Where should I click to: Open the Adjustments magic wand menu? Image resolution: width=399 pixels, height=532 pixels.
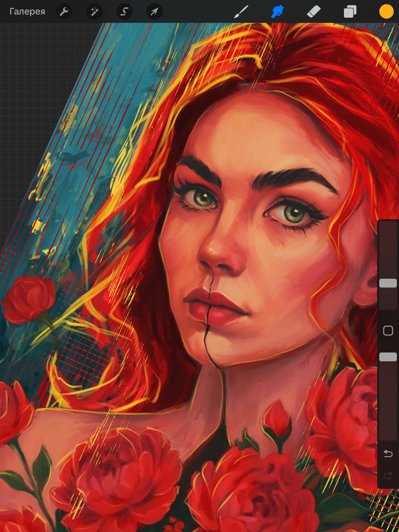pos(94,12)
